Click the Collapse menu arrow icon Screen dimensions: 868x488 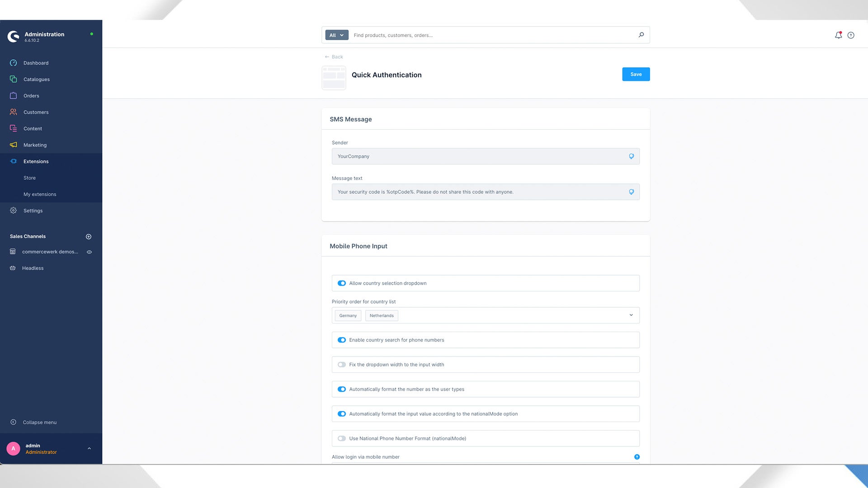pyautogui.click(x=13, y=422)
